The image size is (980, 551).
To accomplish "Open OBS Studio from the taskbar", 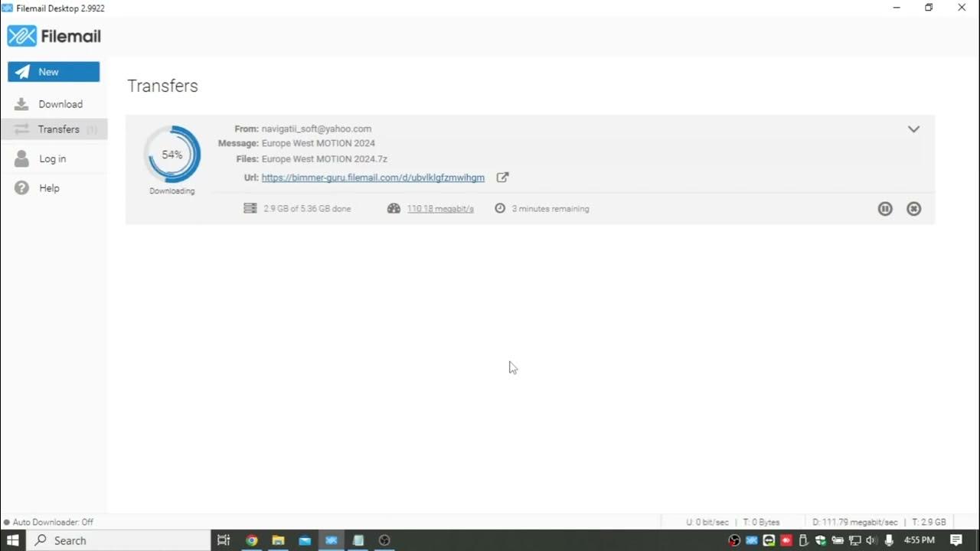I will click(x=384, y=540).
